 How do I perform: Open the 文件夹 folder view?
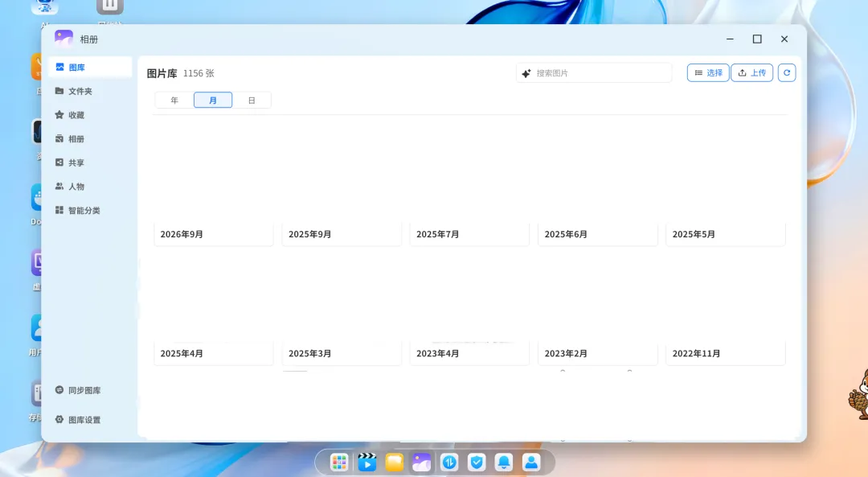pos(90,91)
